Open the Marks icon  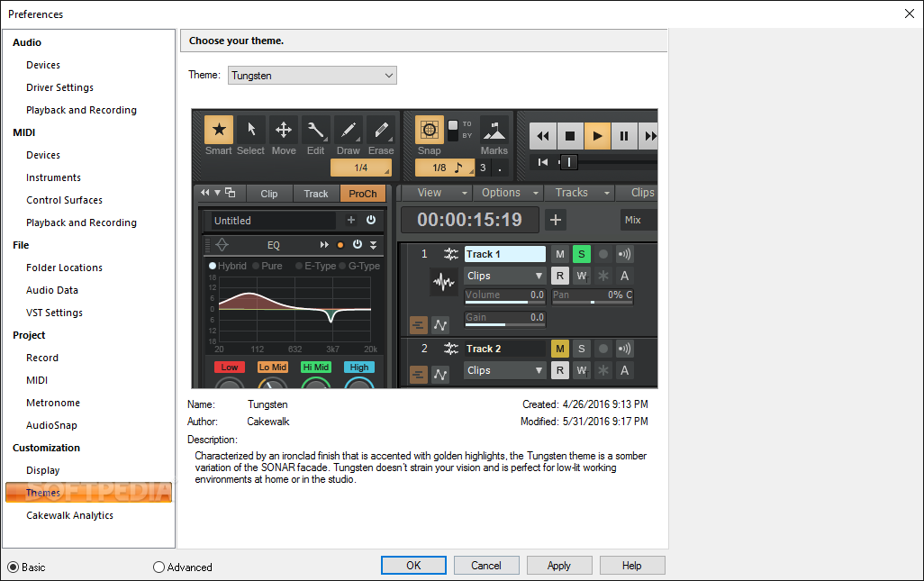click(x=494, y=130)
